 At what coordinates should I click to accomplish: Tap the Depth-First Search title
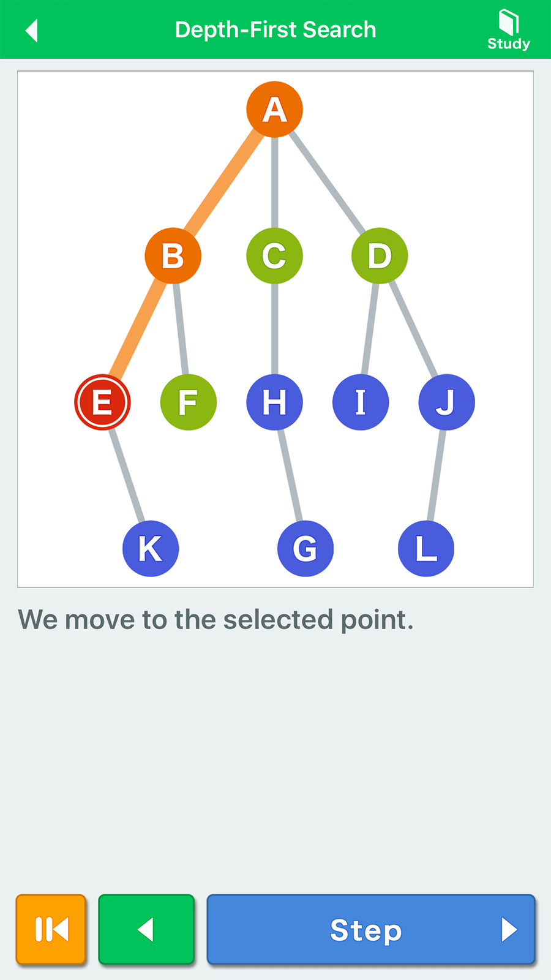(275, 30)
